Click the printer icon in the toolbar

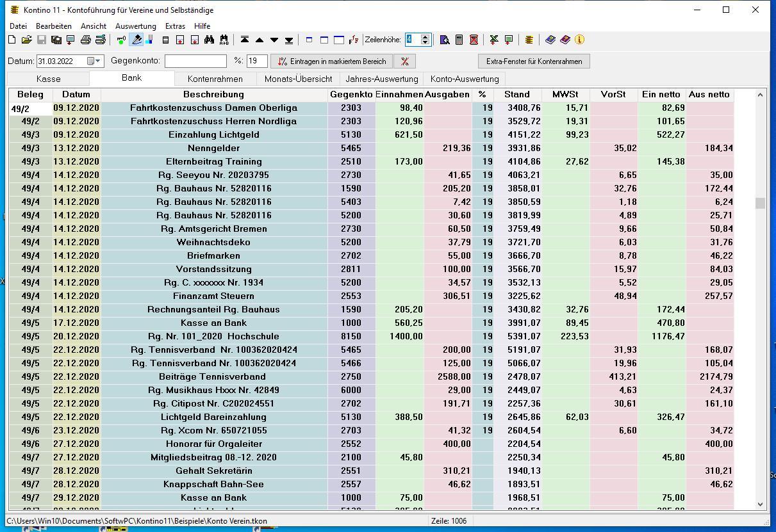coord(85,40)
